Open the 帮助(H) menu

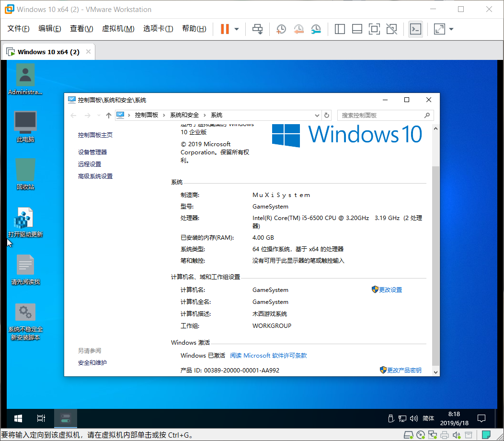tap(194, 29)
